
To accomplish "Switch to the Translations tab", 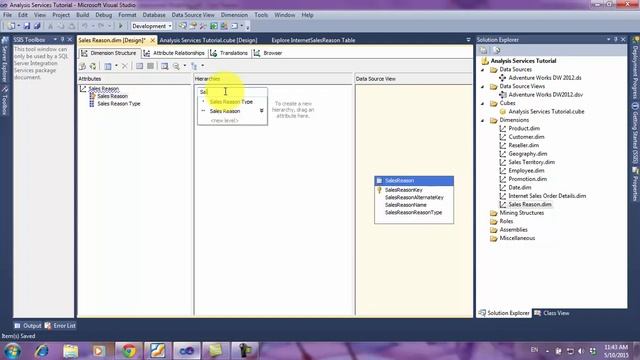I will coord(229,53).
